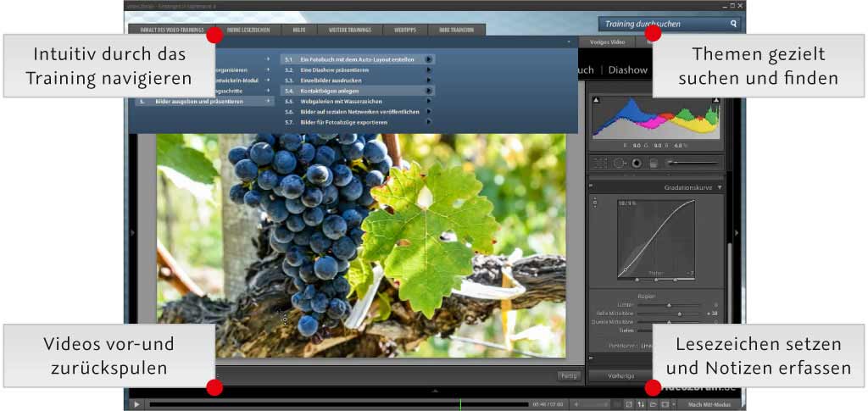Open the Inhalt des Video-Trainings tab

(x=168, y=30)
